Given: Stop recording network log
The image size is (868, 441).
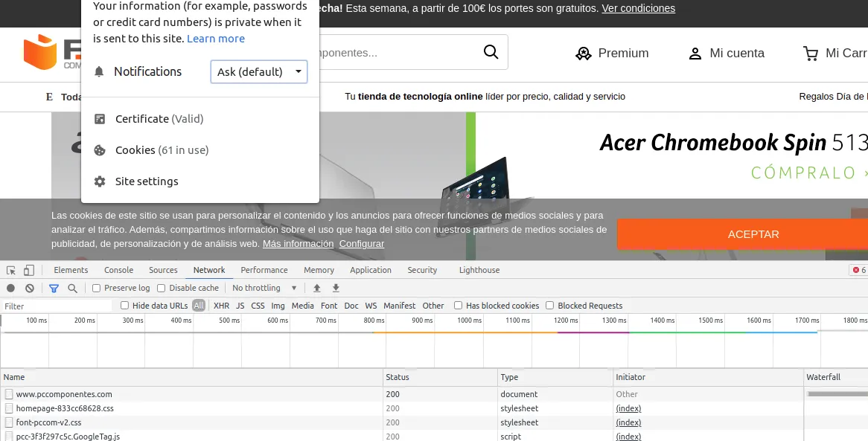Looking at the screenshot, I should (x=10, y=289).
